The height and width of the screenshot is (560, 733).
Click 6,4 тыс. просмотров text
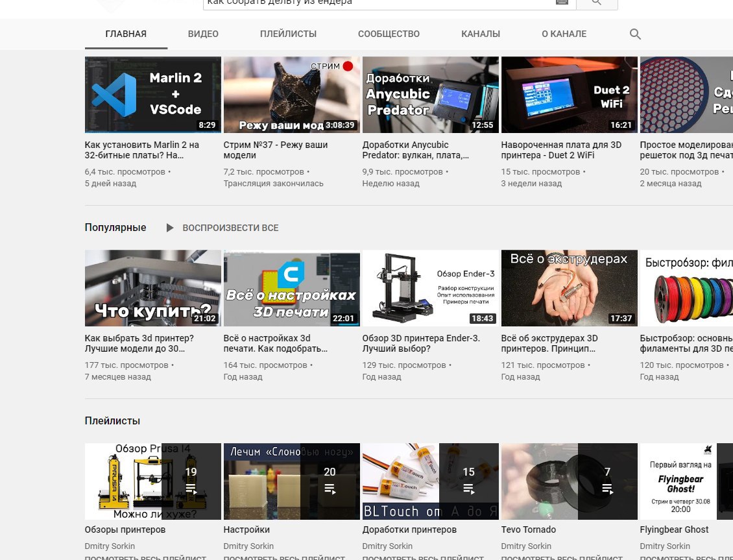[125, 172]
